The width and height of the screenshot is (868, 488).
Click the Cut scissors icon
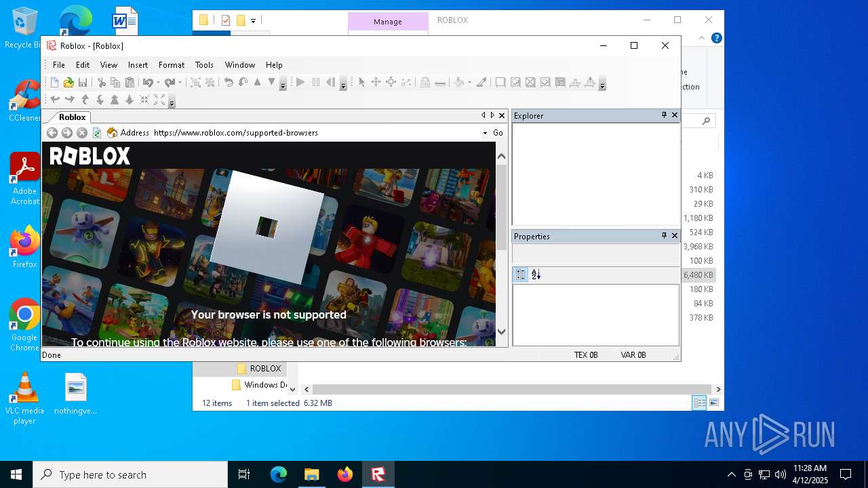pos(102,83)
